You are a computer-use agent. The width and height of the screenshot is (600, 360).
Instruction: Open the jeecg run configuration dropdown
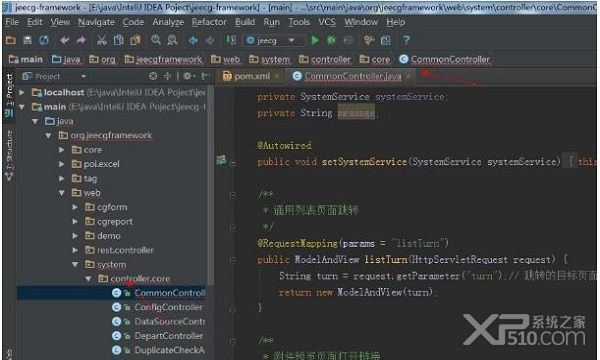point(274,40)
